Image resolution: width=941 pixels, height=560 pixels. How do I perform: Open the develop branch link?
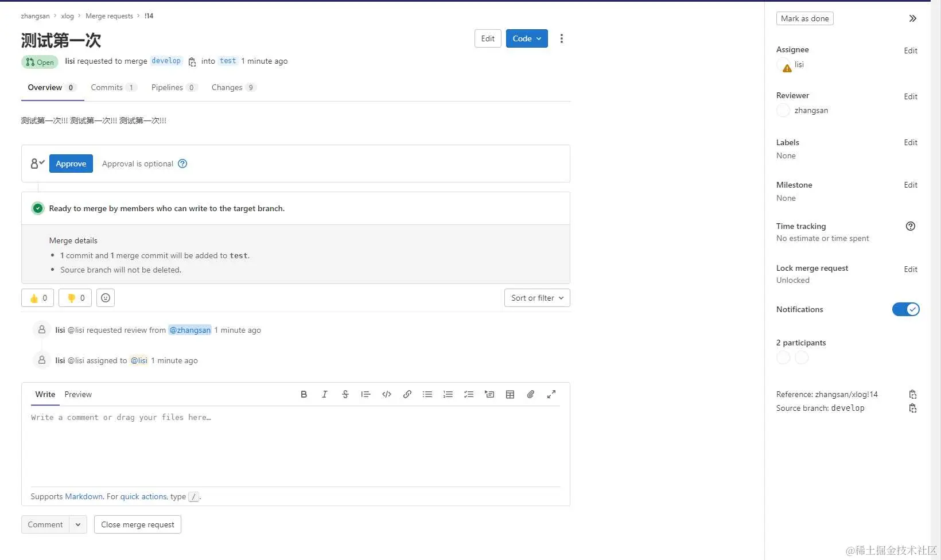point(166,61)
